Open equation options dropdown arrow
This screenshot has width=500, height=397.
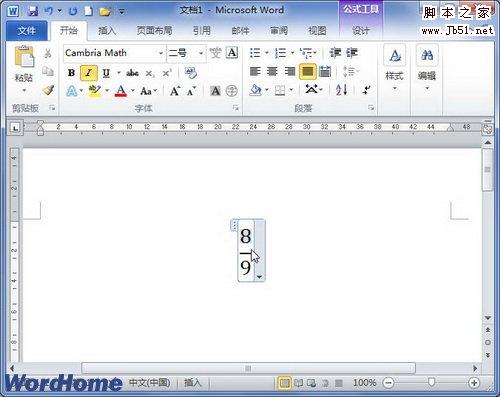pyautogui.click(x=259, y=277)
